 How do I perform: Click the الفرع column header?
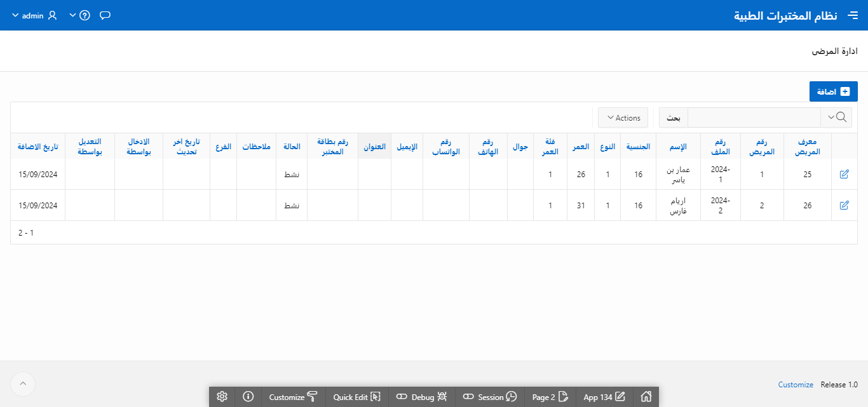(x=223, y=147)
